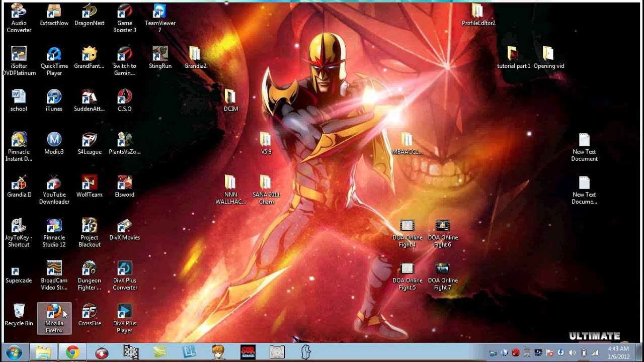Screen dimensions: 644x362
Task: Open the Audio Converter desktop shortcut
Action: pos(19,18)
